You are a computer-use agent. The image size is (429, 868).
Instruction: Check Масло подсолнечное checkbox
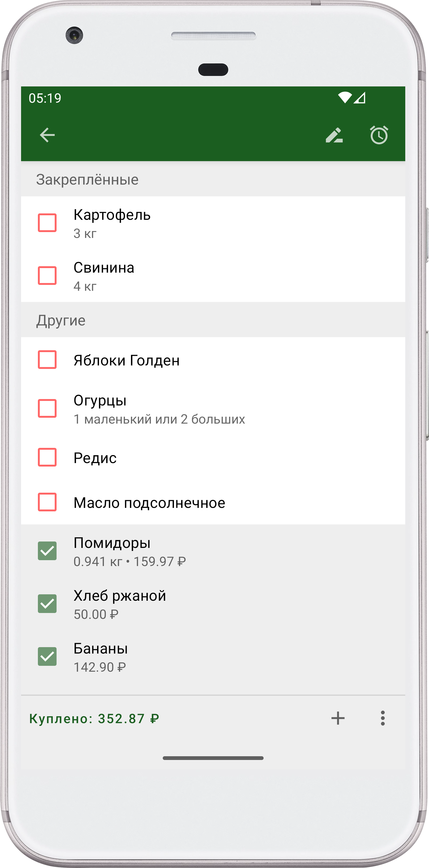(47, 502)
